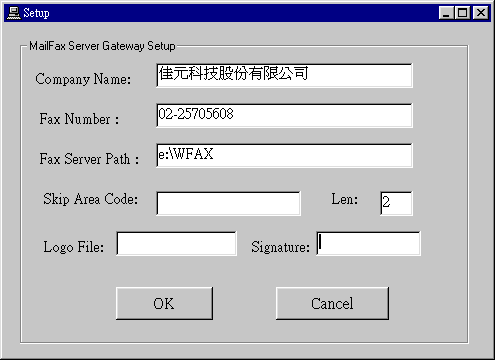Click the Setup window title bar icon

(x=13, y=13)
